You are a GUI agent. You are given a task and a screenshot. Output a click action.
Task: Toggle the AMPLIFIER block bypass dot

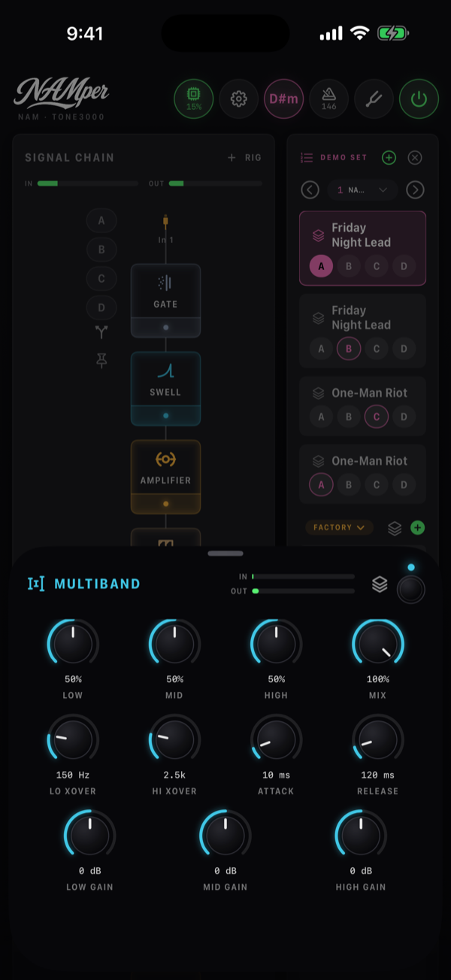(165, 503)
